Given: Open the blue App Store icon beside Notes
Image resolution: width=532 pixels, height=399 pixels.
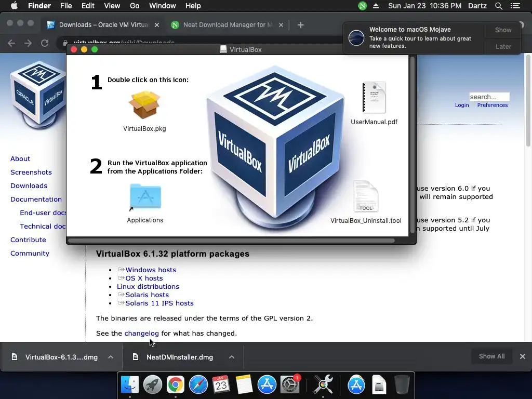Looking at the screenshot, I should point(267,384).
